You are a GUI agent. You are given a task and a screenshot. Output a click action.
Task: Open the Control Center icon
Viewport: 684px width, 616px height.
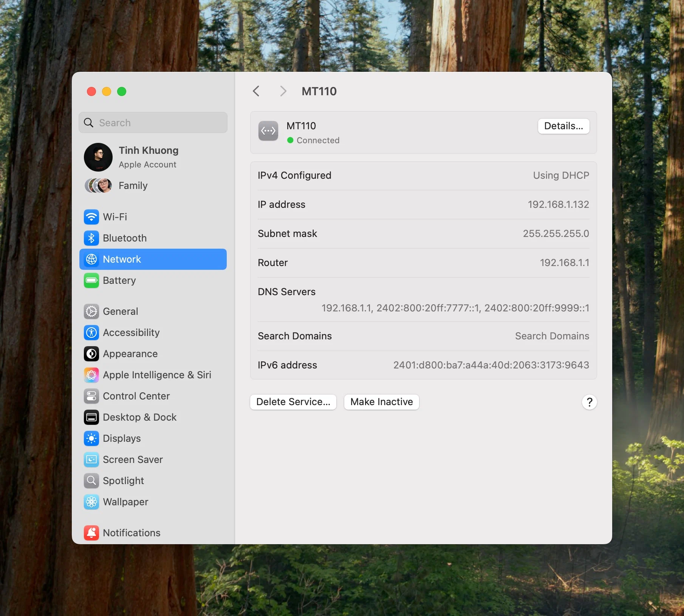91,396
